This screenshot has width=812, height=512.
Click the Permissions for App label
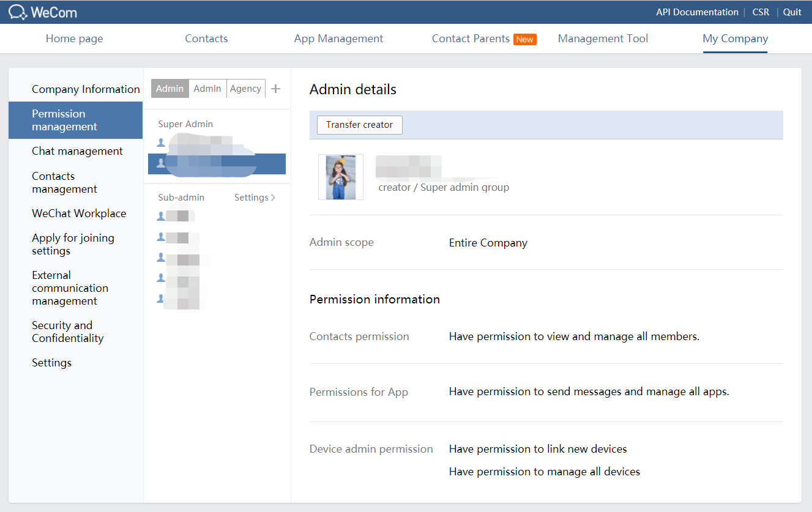(x=359, y=392)
